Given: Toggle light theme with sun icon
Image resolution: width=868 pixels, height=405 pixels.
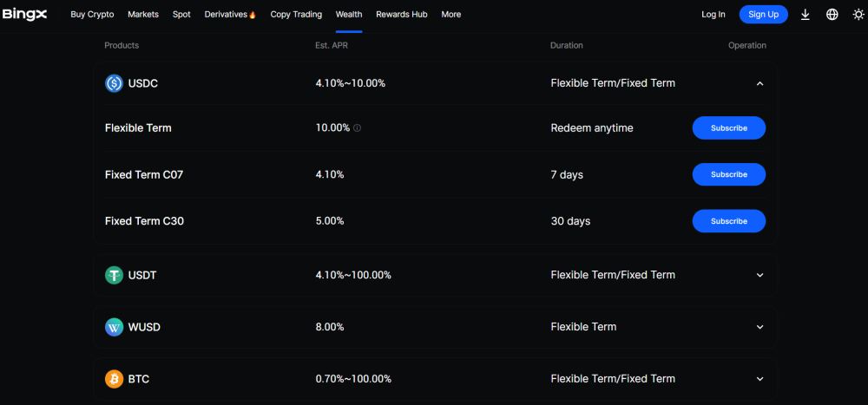Looking at the screenshot, I should point(858,15).
